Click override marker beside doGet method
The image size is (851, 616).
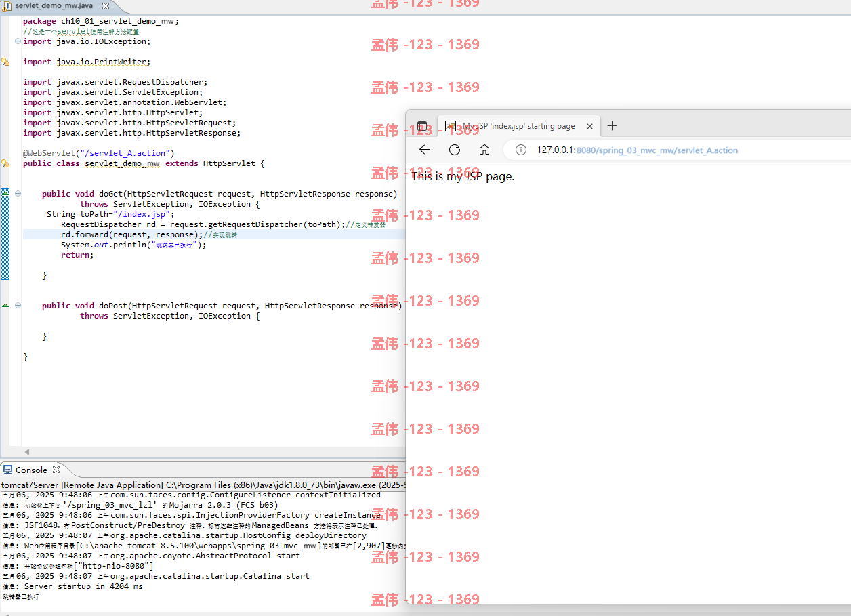(5, 193)
